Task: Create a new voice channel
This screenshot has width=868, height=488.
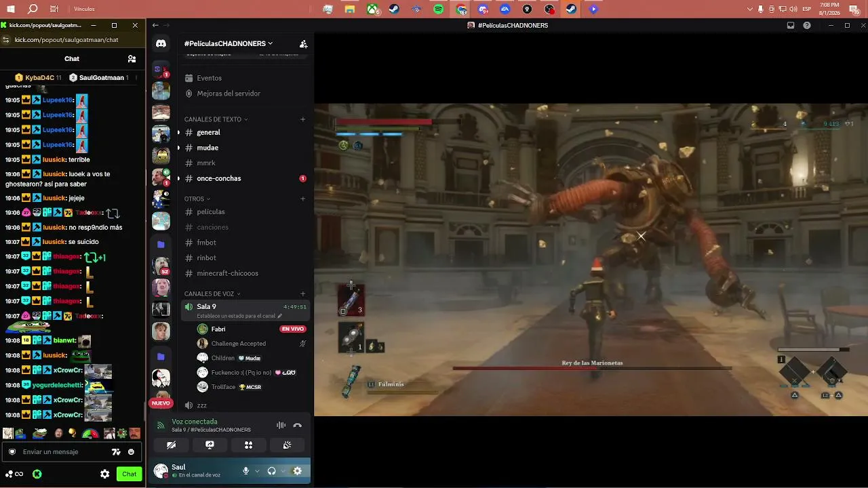Action: click(303, 294)
